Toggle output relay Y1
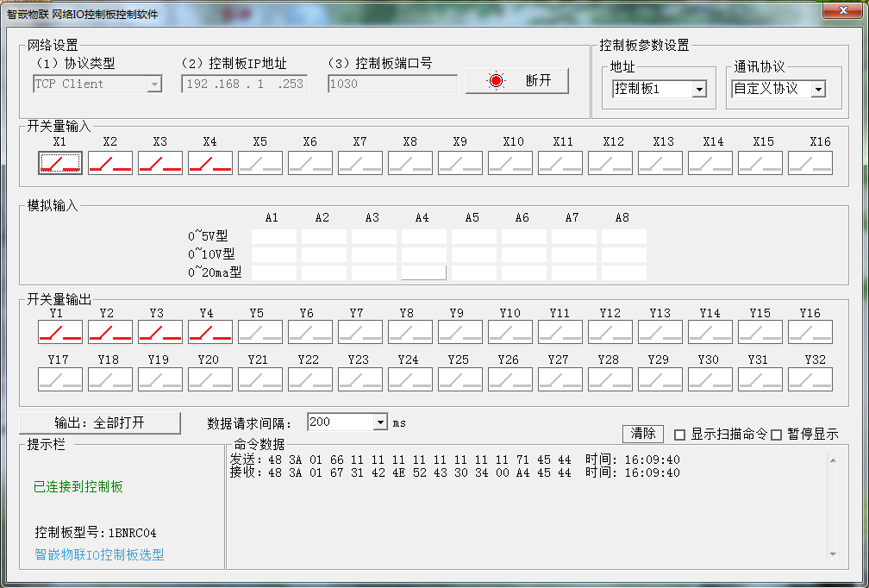 click(60, 332)
